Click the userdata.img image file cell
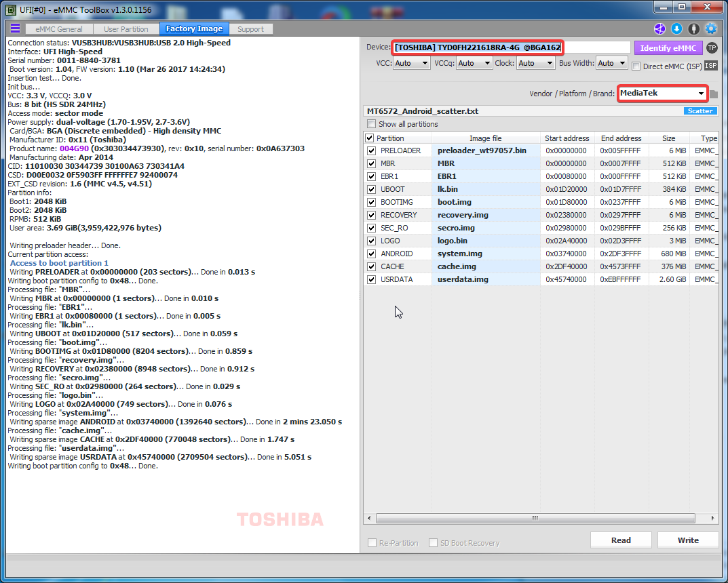 486,280
